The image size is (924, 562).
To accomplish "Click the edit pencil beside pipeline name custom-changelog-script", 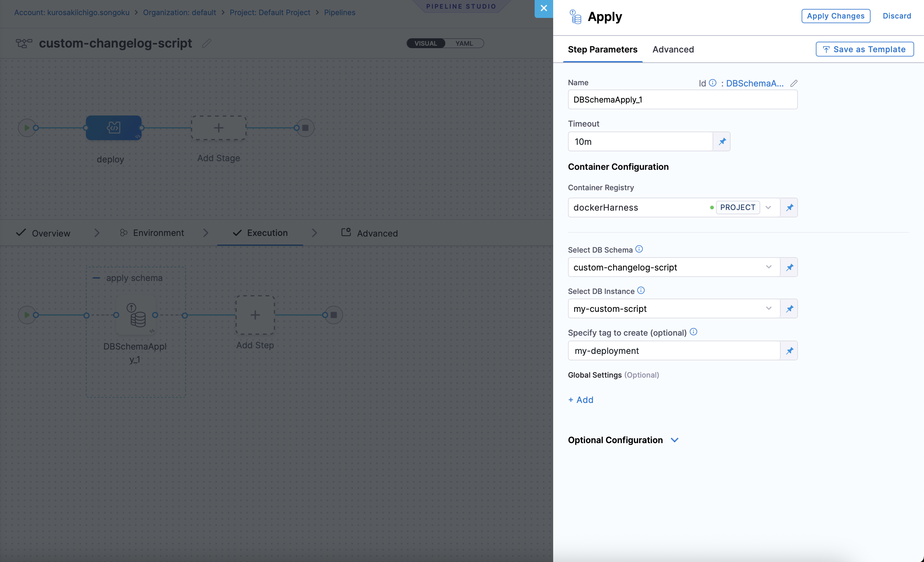I will [x=206, y=43].
